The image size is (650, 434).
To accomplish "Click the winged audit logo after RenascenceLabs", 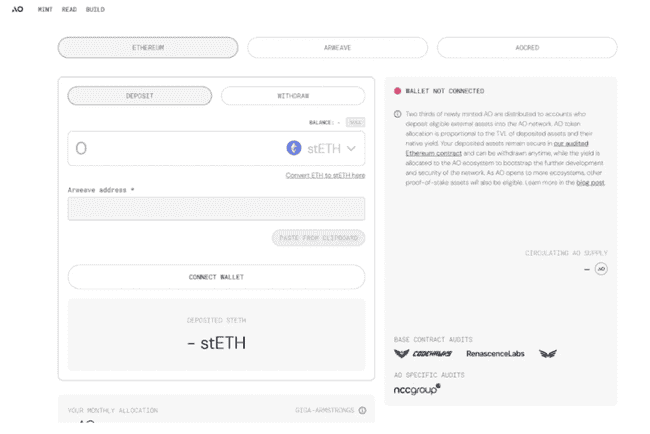I will (548, 354).
